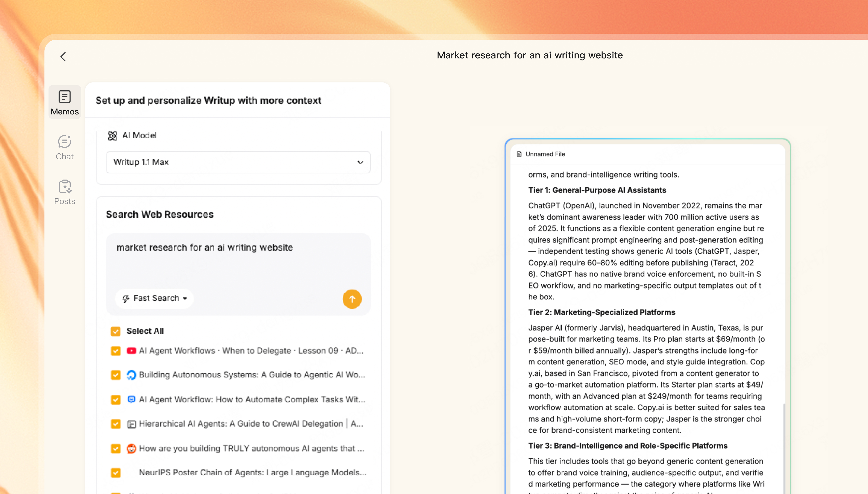Image resolution: width=868 pixels, height=494 pixels.
Task: Click the AI Model atom icon
Action: click(x=112, y=136)
